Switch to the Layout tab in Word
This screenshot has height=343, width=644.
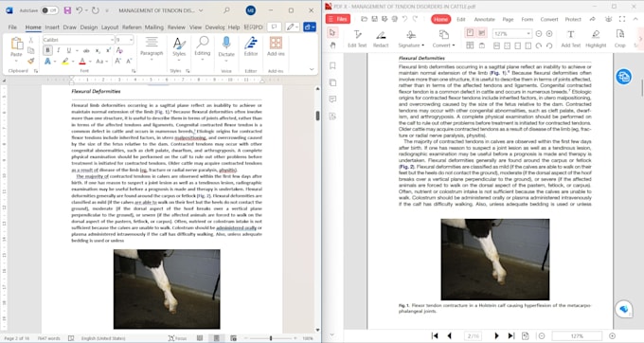tap(110, 27)
